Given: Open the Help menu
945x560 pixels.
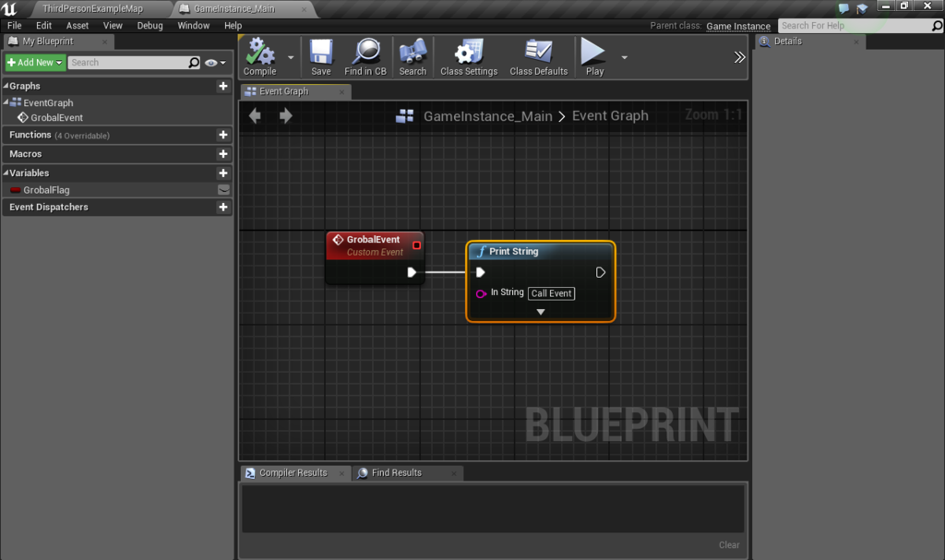Looking at the screenshot, I should click(x=233, y=25).
